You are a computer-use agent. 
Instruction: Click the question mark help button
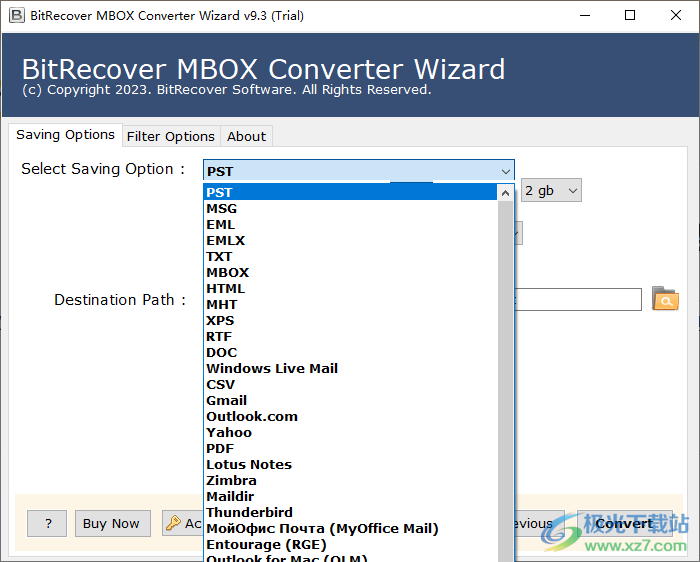click(47, 523)
